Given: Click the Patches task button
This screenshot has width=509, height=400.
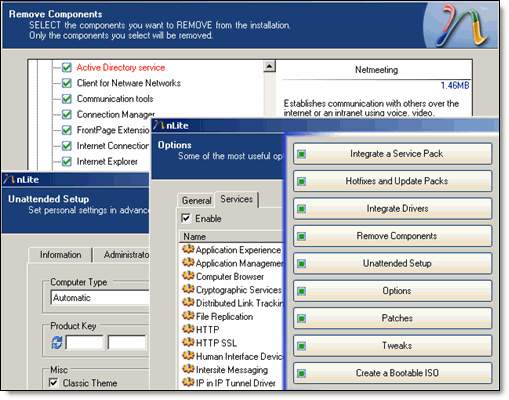Looking at the screenshot, I should click(x=393, y=318).
